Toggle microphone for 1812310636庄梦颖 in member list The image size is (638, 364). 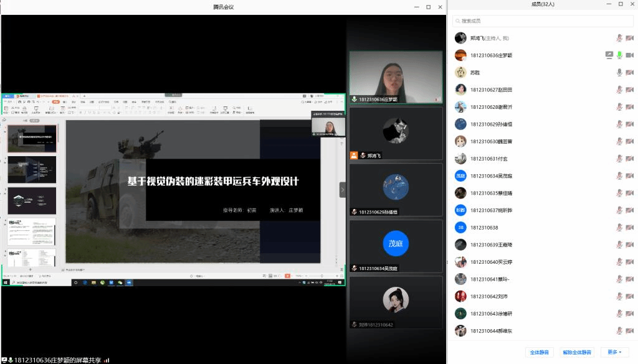click(x=619, y=55)
